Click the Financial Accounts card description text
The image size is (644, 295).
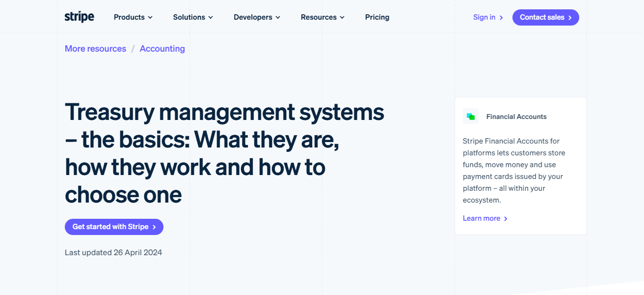click(x=513, y=171)
